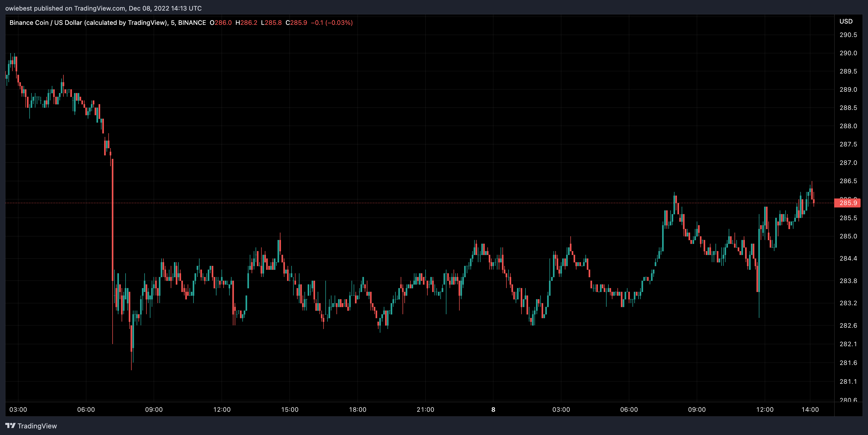
Task: Click the 287.0 price scale value
Action: [x=848, y=163]
